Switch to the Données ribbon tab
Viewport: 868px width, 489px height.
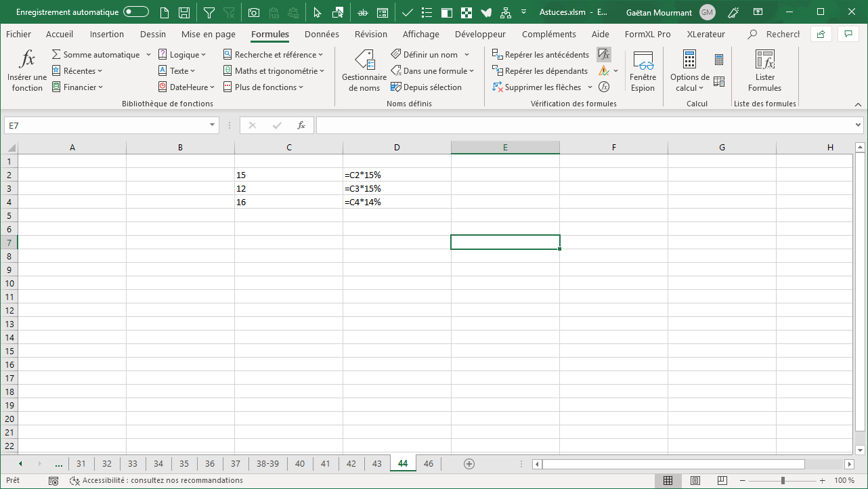point(322,35)
